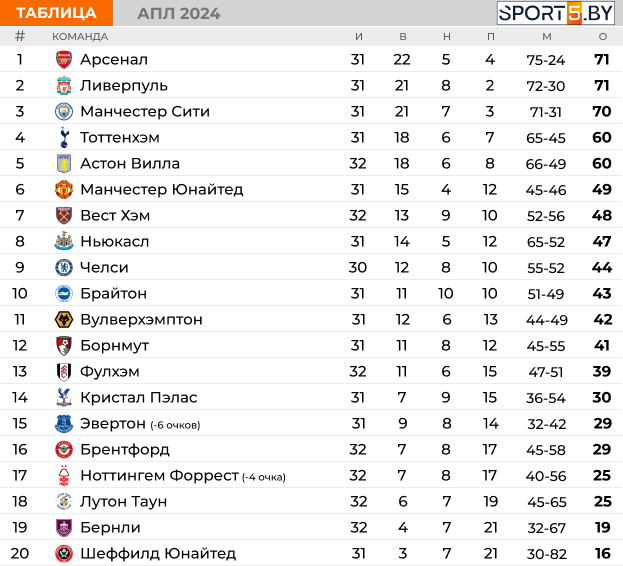Image resolution: width=623 pixels, height=566 pixels.
Task: Open the ТАБЛИЦА tab
Action: pyautogui.click(x=56, y=13)
